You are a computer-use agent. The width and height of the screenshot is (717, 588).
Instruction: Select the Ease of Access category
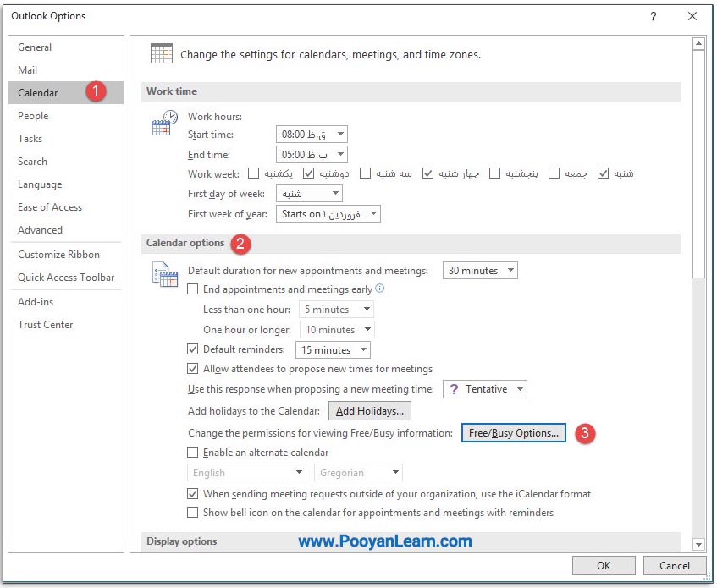coord(66,207)
